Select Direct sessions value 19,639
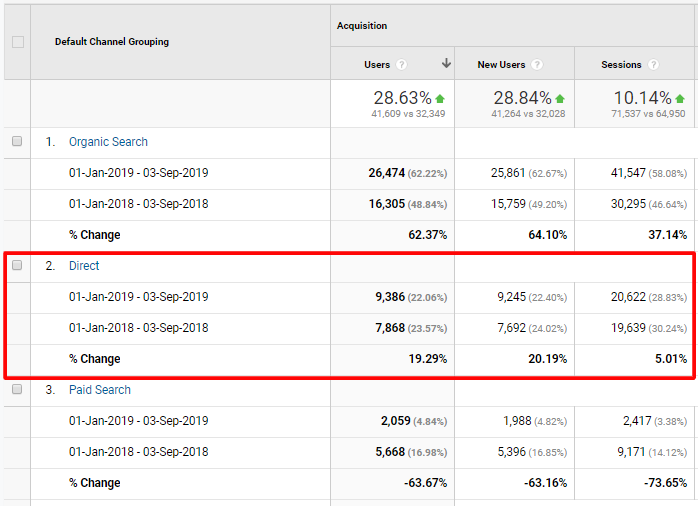Viewport: 698px width, 506px height. (628, 328)
